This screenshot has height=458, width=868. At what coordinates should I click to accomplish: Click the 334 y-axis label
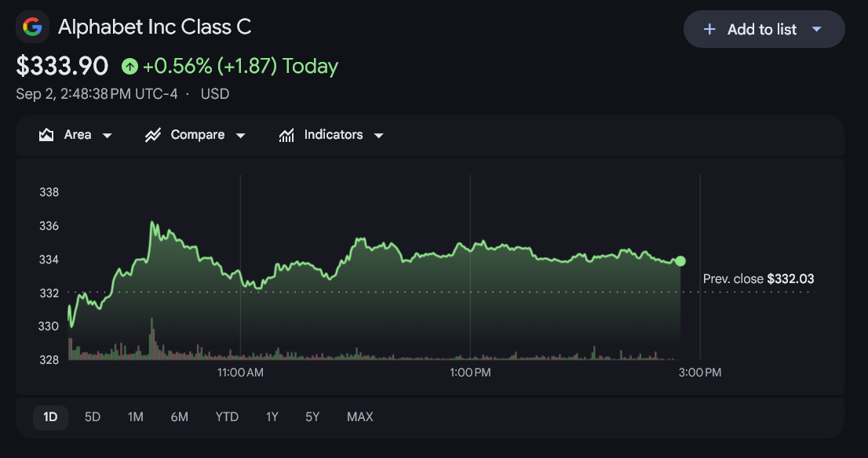point(49,260)
